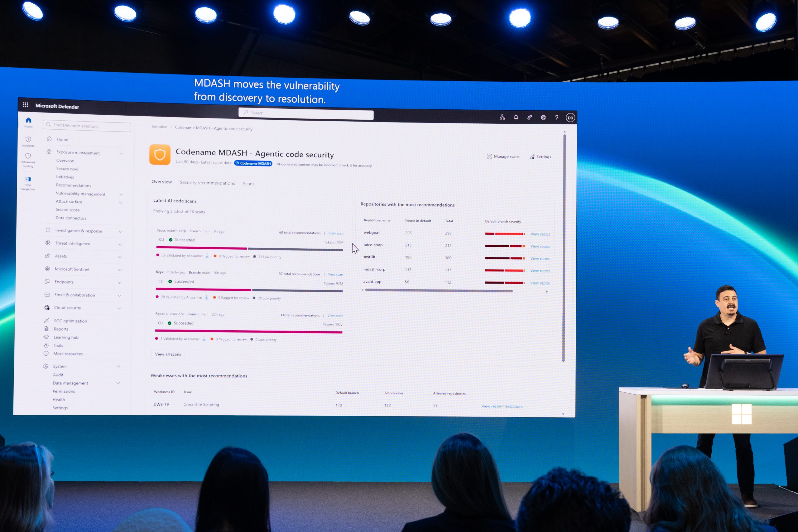Screen dimensions: 798x532
Task: Expand the Threat intelligence chevron
Action: [120, 244]
